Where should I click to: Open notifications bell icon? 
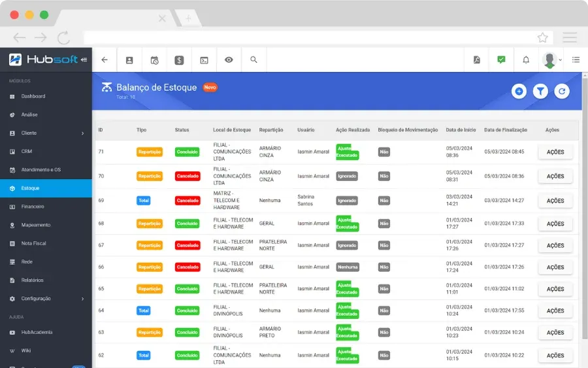pyautogui.click(x=526, y=59)
